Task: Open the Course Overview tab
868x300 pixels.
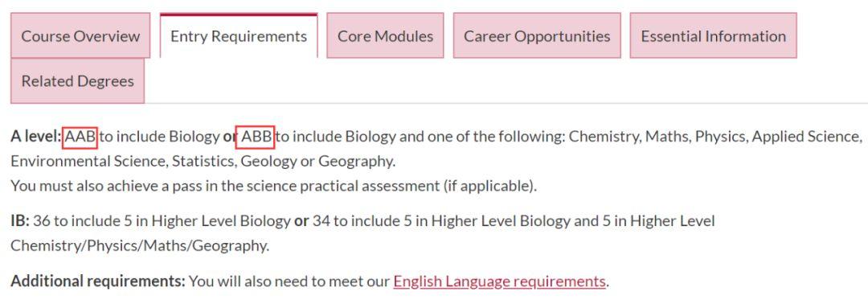Action: 80,35
